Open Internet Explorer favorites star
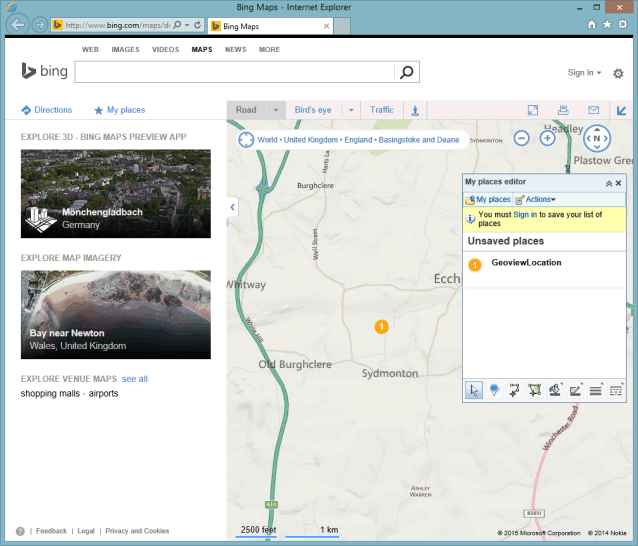This screenshot has width=638, height=546. point(607,25)
